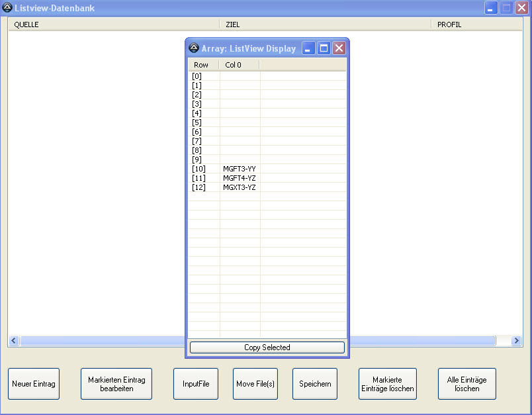532x415 pixels.
Task: Click the AutoIt icon in Array window title
Action: coord(194,48)
